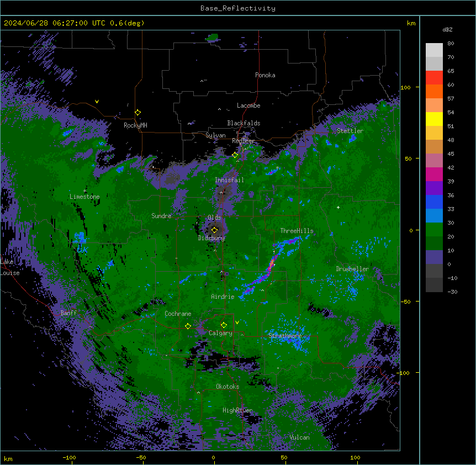This screenshot has width=476, height=465.
Task: Click the yellow diamond marker above RockyMH
Action: [138, 113]
